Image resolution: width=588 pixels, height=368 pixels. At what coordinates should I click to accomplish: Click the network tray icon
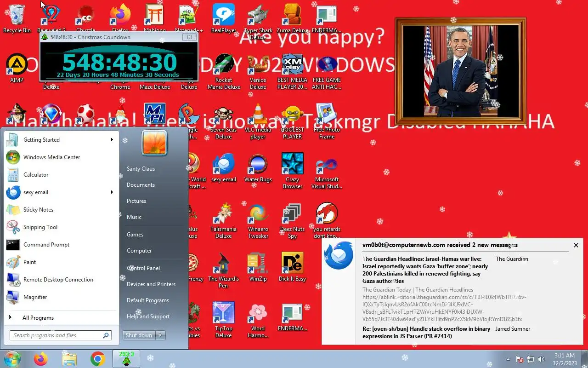coord(531,359)
